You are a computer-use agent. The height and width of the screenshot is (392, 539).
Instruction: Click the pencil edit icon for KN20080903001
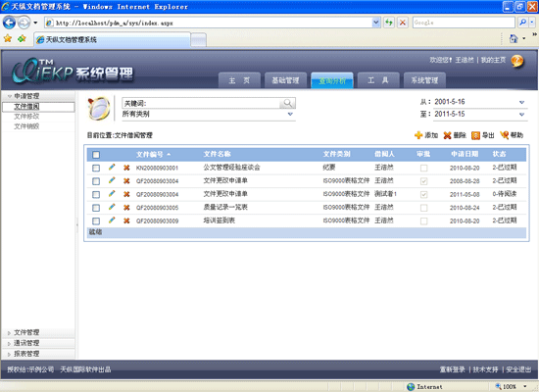(112, 168)
